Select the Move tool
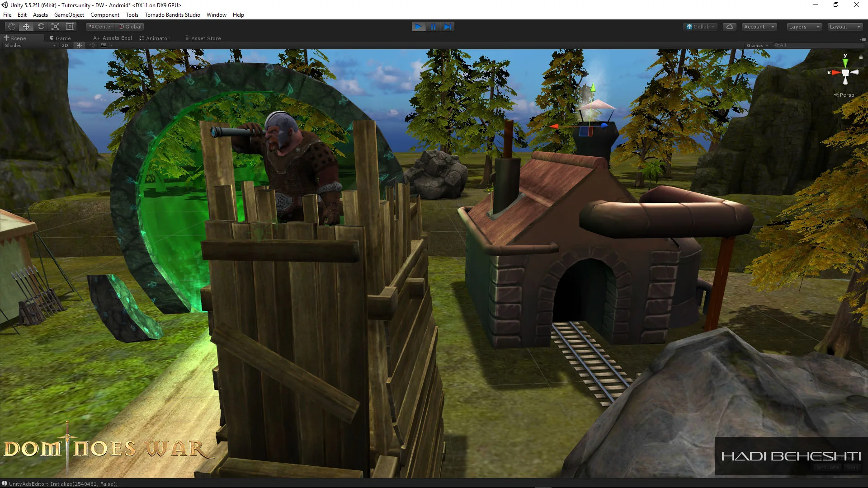Screen dimensions: 868x488 26,27
